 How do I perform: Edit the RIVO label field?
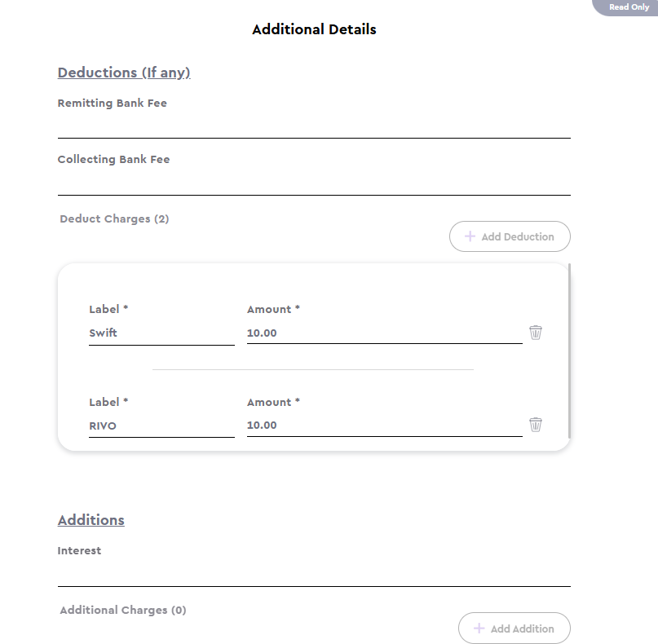click(x=161, y=426)
